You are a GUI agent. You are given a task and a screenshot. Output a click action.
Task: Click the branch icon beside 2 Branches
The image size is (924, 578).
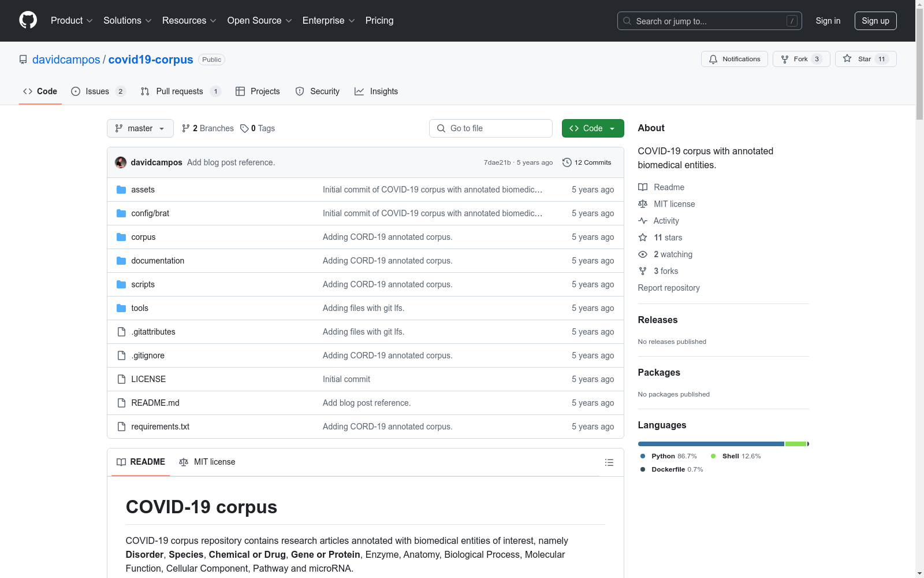click(186, 128)
